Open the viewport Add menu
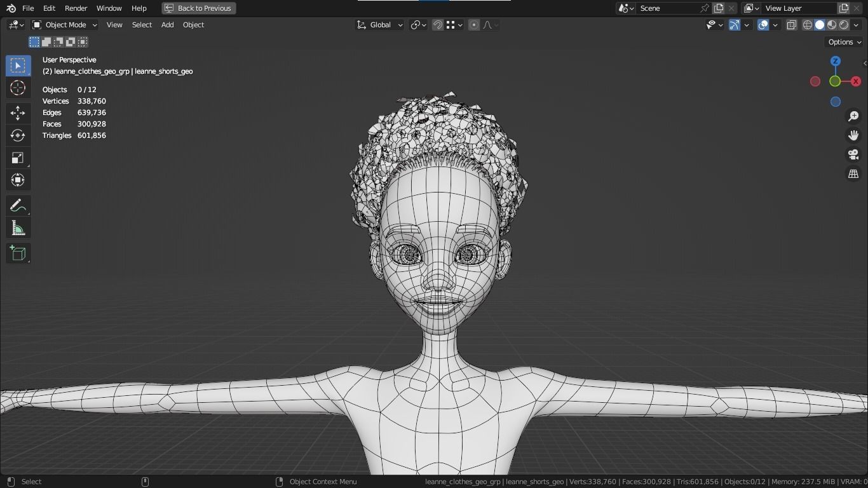868x488 pixels. [x=167, y=25]
